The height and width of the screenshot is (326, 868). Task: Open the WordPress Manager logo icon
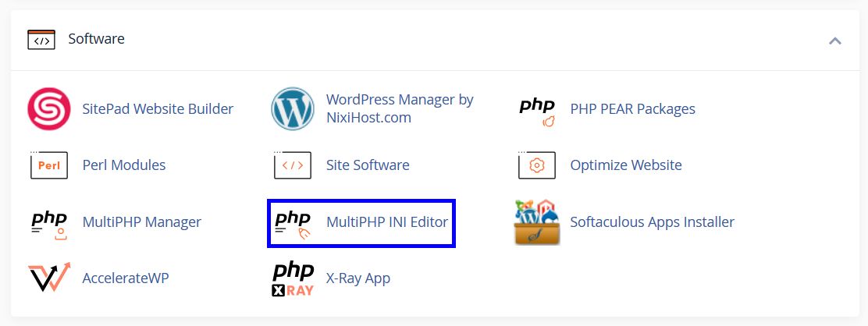pyautogui.click(x=293, y=109)
